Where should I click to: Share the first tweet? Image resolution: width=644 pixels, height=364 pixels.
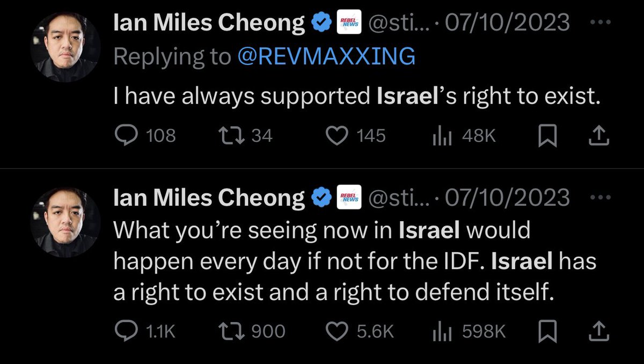point(599,136)
